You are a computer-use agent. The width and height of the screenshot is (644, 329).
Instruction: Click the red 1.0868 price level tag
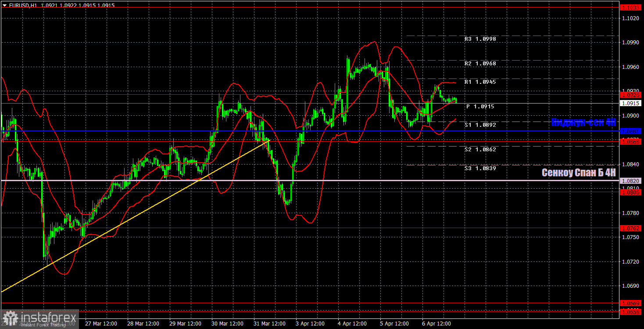click(631, 142)
